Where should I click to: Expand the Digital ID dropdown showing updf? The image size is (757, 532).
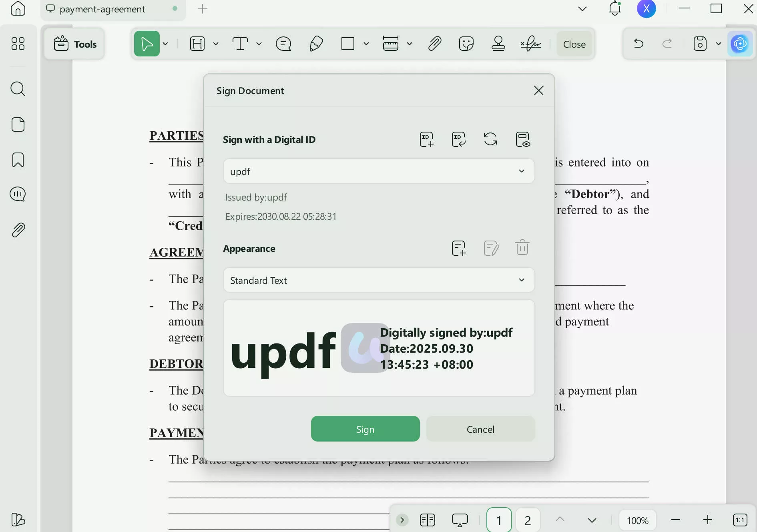pos(522,171)
